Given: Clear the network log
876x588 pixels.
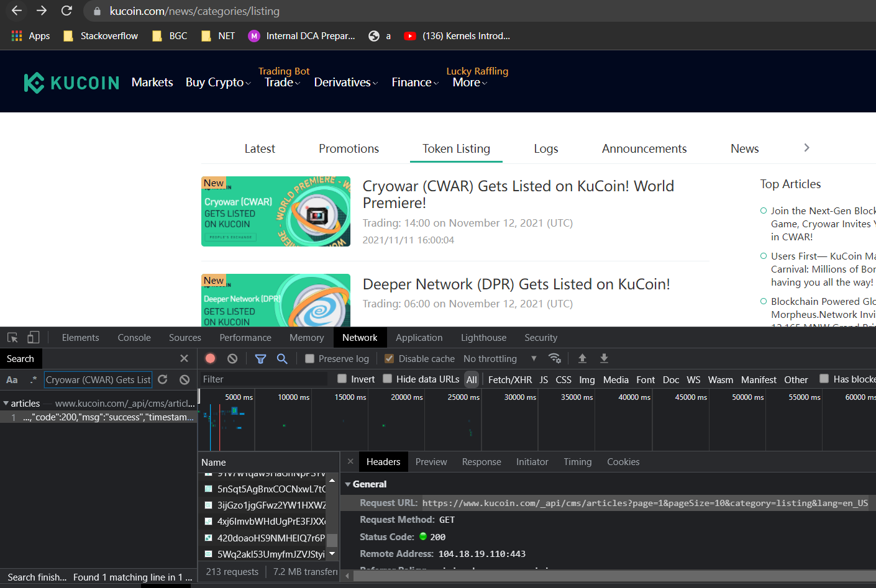Looking at the screenshot, I should (x=232, y=358).
